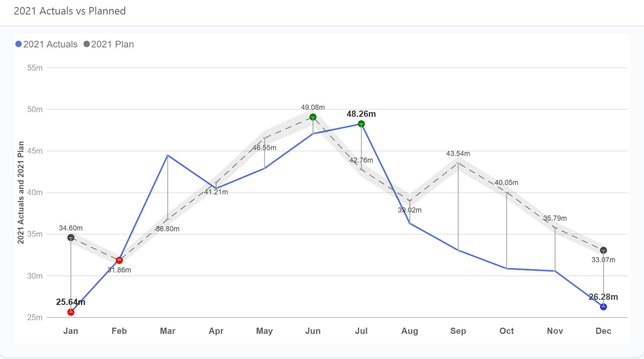This screenshot has width=644, height=359.
Task: Select the Mar label on the x-axis
Action: click(x=167, y=331)
